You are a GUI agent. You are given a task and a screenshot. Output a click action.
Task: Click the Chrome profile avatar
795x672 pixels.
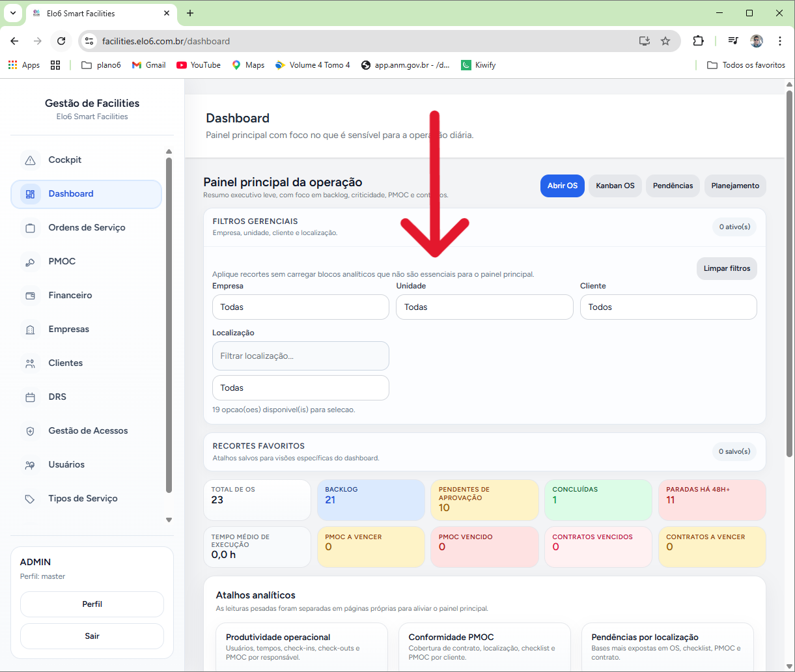pos(757,41)
